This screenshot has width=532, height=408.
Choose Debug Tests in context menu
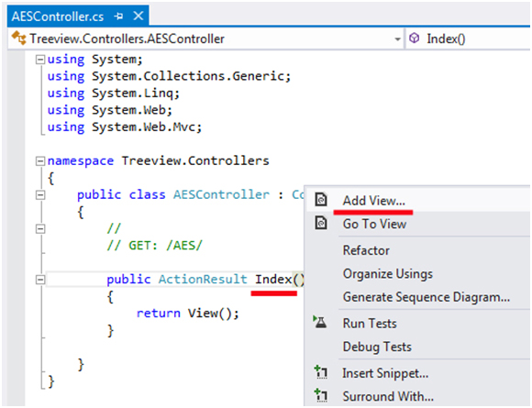point(377,347)
